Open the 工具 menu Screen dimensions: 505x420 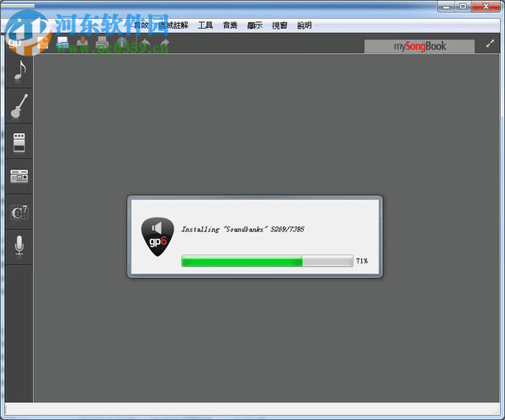tap(205, 25)
